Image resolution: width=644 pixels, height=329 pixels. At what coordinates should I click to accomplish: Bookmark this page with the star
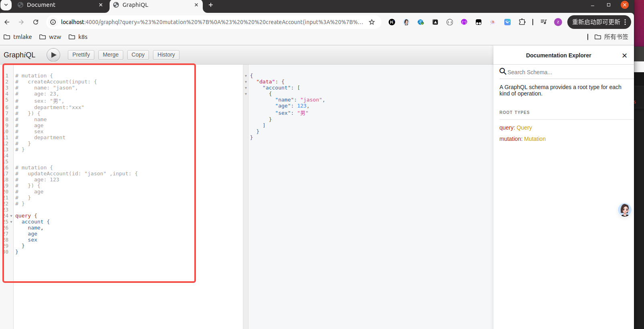[x=372, y=22]
